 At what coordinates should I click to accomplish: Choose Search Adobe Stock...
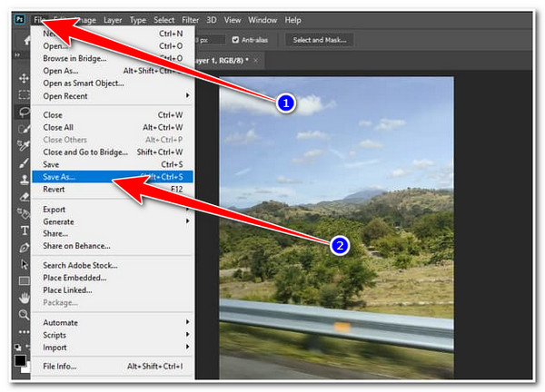point(113,265)
